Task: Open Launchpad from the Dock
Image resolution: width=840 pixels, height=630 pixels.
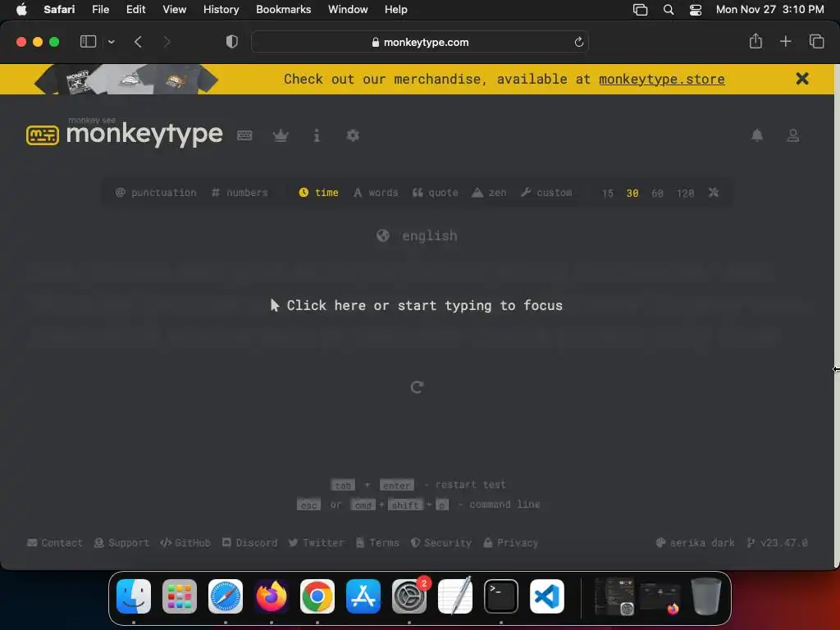Action: coord(180,596)
